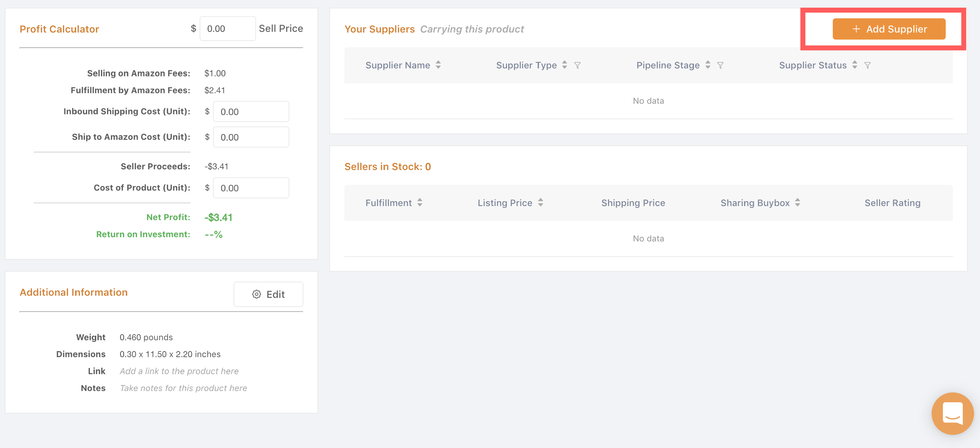Sort sellers by Listing Price

click(x=540, y=203)
